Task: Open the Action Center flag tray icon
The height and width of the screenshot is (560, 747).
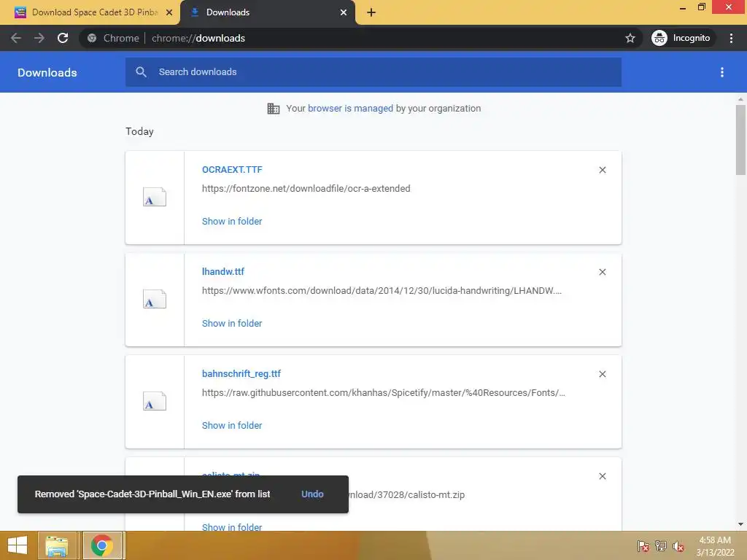Action: click(x=643, y=546)
